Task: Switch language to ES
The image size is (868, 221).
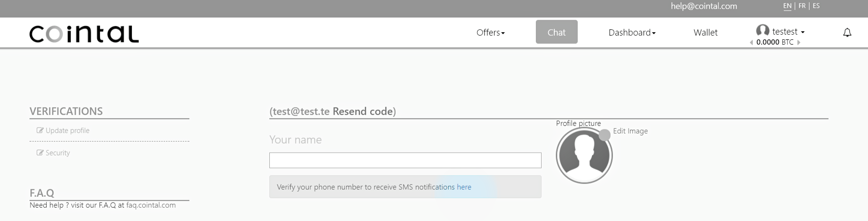Action: click(x=816, y=6)
